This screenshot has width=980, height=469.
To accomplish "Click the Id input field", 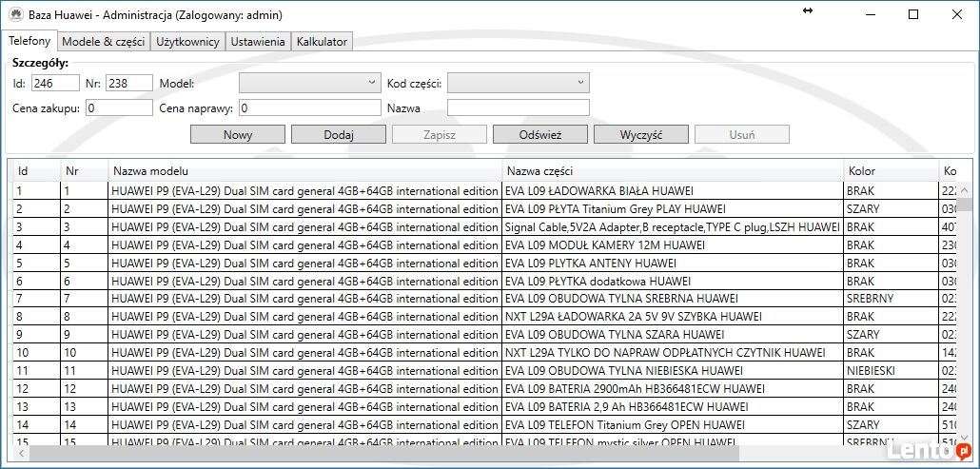I will point(55,83).
